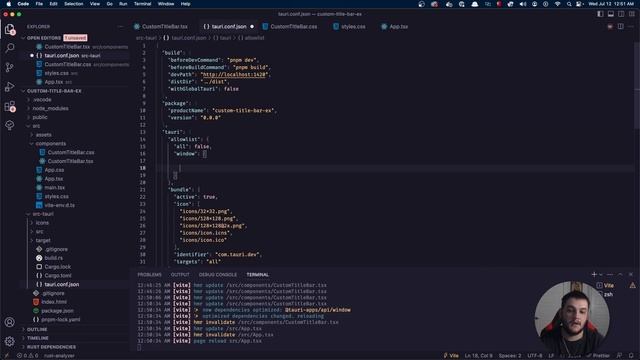The height and width of the screenshot is (360, 640).
Task: Switch to styles.css editor tab
Action: coord(349,27)
